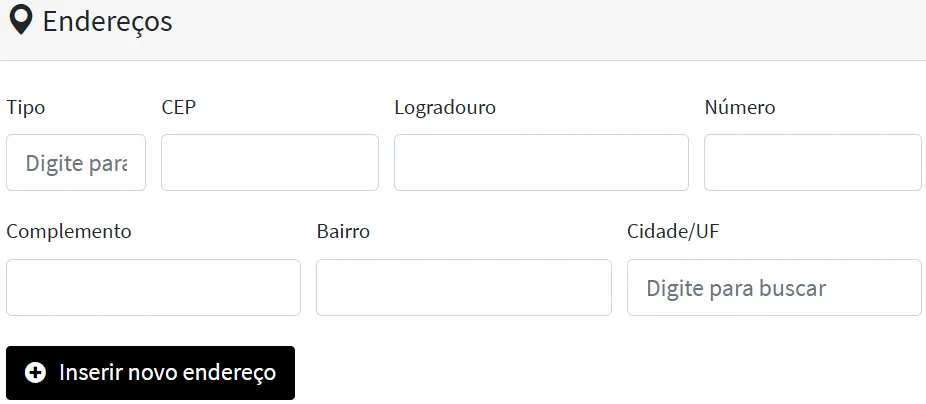926x404 pixels.
Task: Select the Bairro label text
Action: (x=343, y=231)
